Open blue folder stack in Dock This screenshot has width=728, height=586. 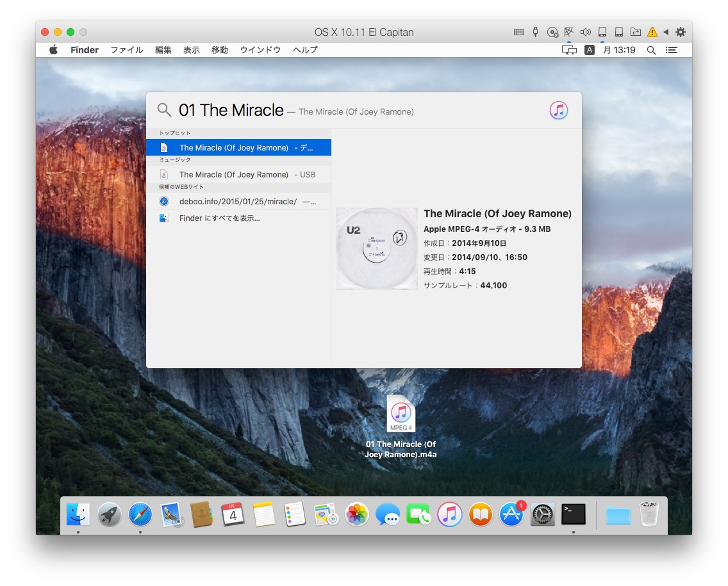(x=618, y=516)
